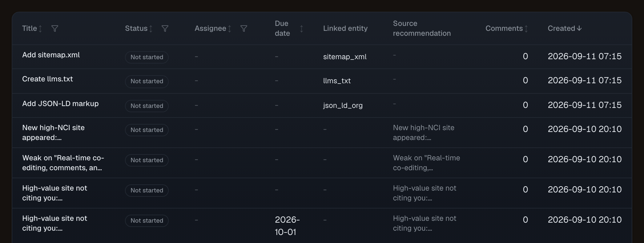Click the Linked entity column header

click(x=345, y=29)
